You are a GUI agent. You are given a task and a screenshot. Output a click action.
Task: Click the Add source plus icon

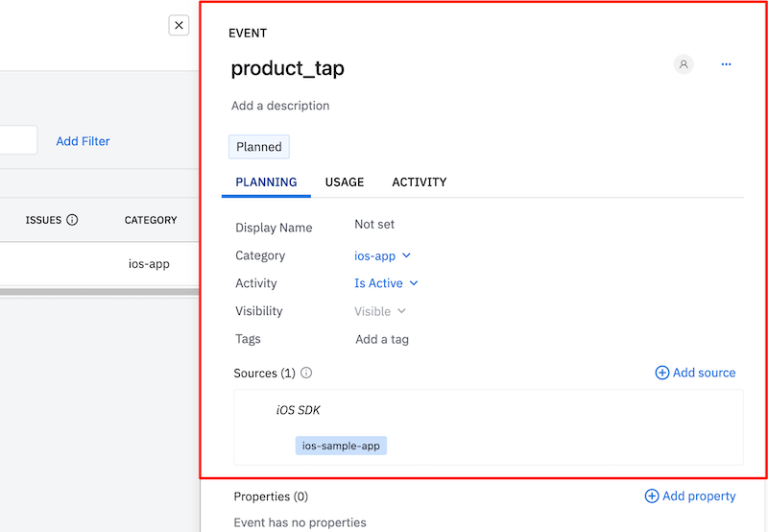(x=661, y=373)
